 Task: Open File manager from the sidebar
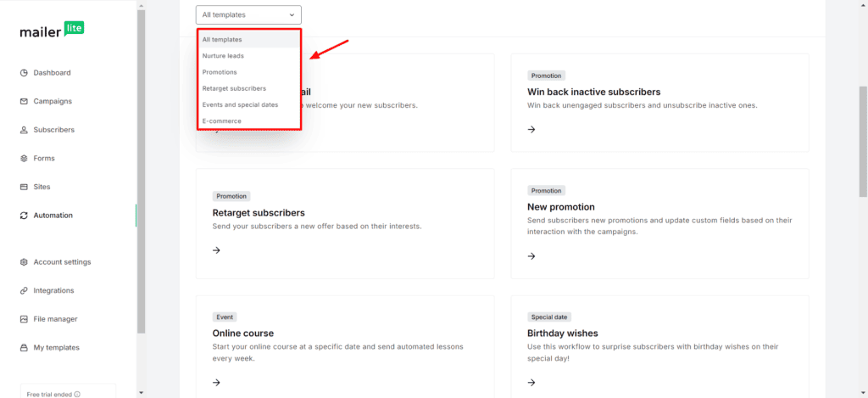(55, 319)
